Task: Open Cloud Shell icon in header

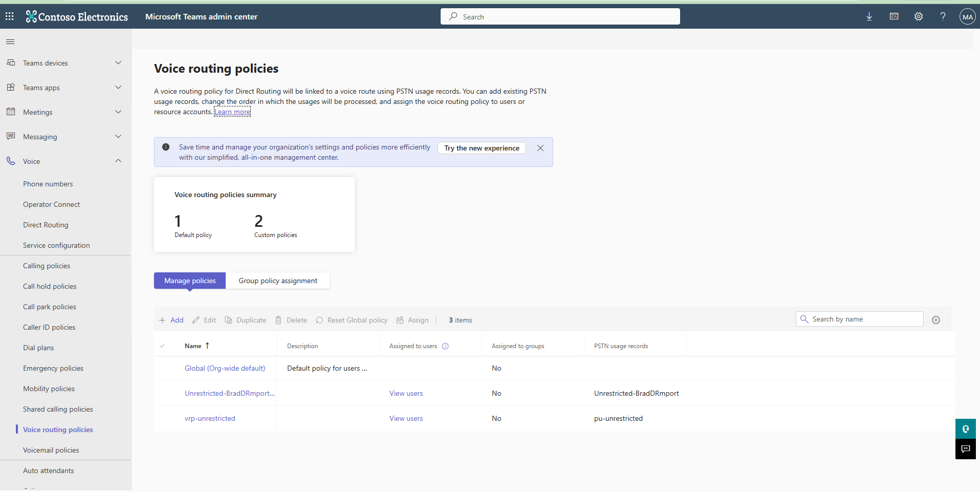Action: pyautogui.click(x=894, y=16)
